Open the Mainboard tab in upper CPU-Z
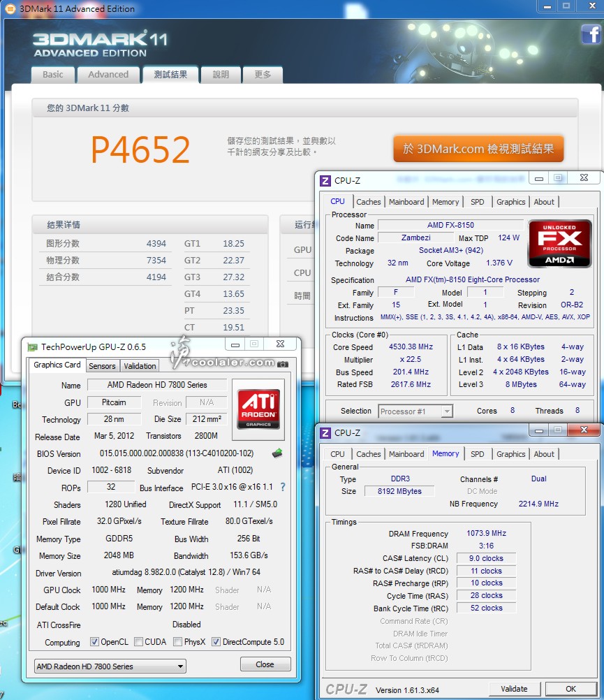Screen dimensions: 604x700 [x=406, y=202]
